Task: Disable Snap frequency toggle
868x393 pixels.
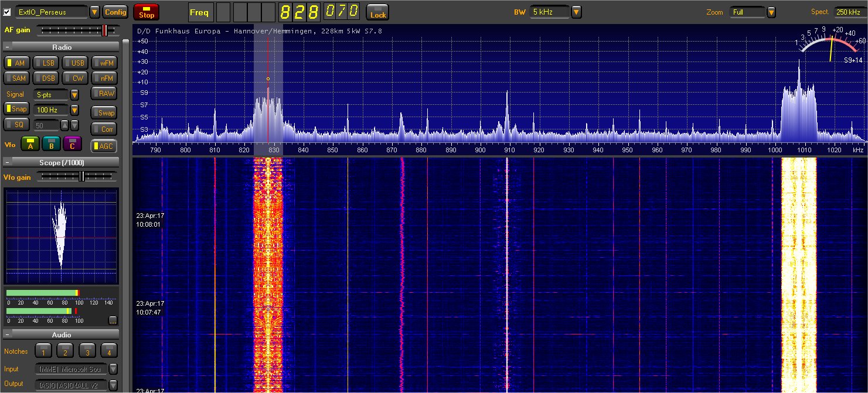Action: tap(16, 109)
